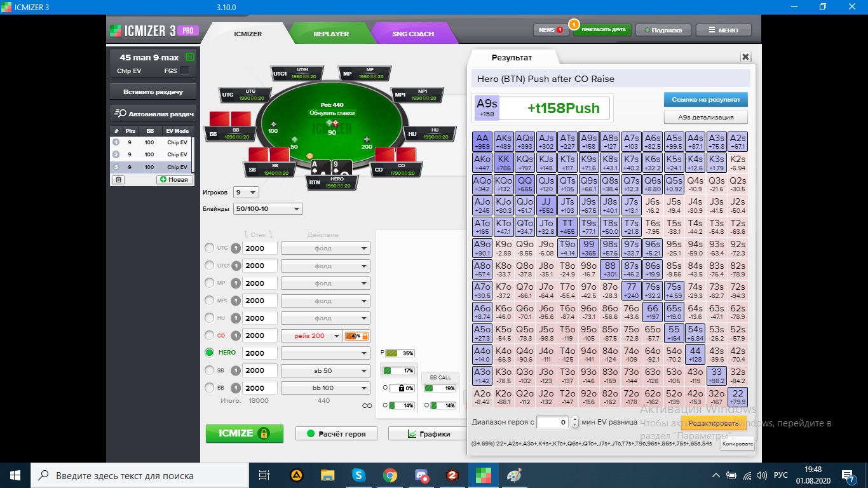This screenshot has height=488, width=868.
Task: Run the calculation with ICMIZE button
Action: point(245,433)
